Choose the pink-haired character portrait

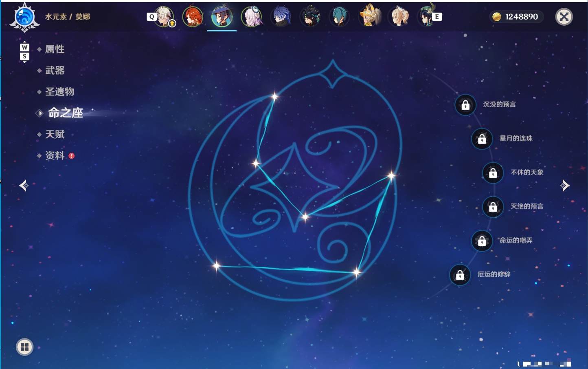pyautogui.click(x=252, y=17)
